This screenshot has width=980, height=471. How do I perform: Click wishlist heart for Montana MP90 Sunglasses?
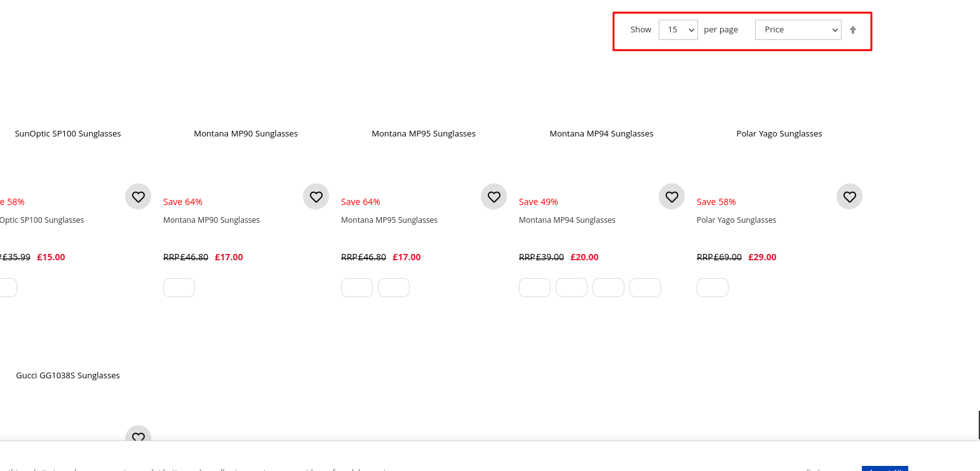(x=316, y=197)
